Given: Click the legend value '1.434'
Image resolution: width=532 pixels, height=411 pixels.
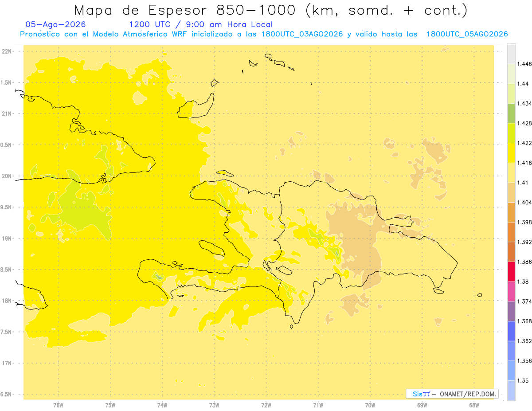Looking at the screenshot, I should pos(524,103).
